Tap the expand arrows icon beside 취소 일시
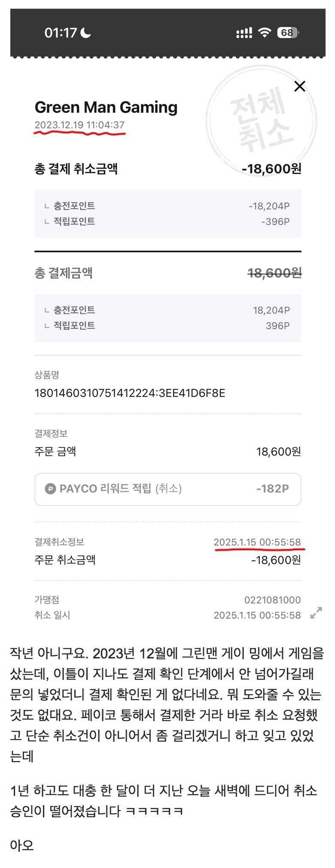The image size is (335, 868). coord(316,613)
